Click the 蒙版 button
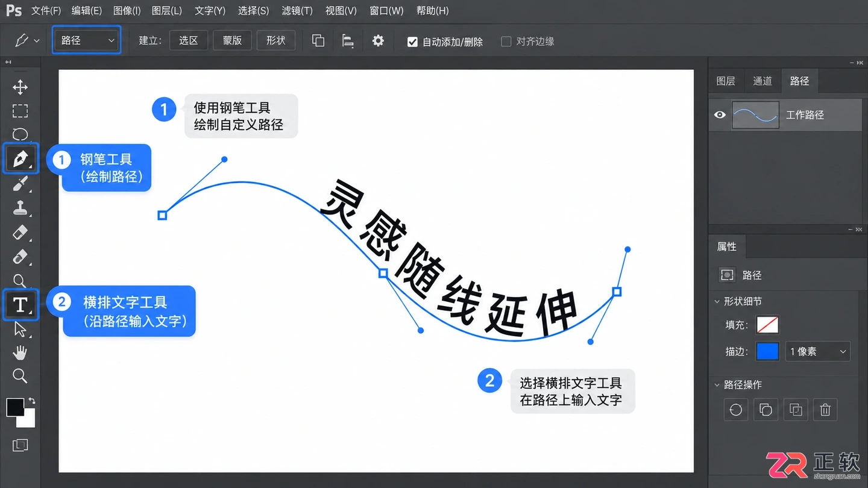 coord(232,40)
